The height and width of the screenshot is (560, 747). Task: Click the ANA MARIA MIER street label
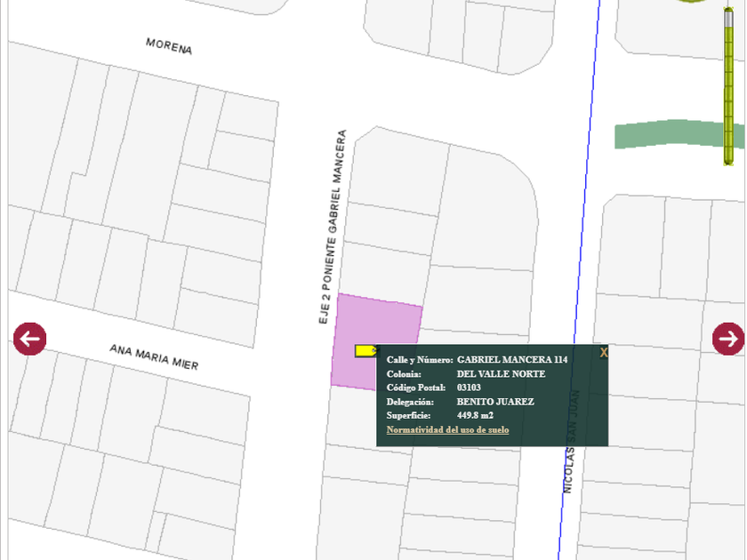point(154,357)
